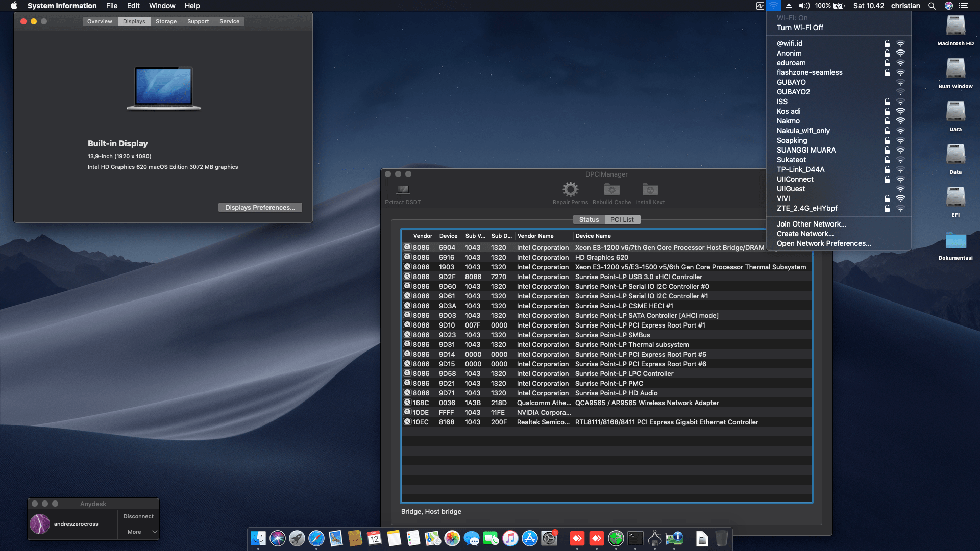Open the Window menu in the menu bar

(162, 6)
